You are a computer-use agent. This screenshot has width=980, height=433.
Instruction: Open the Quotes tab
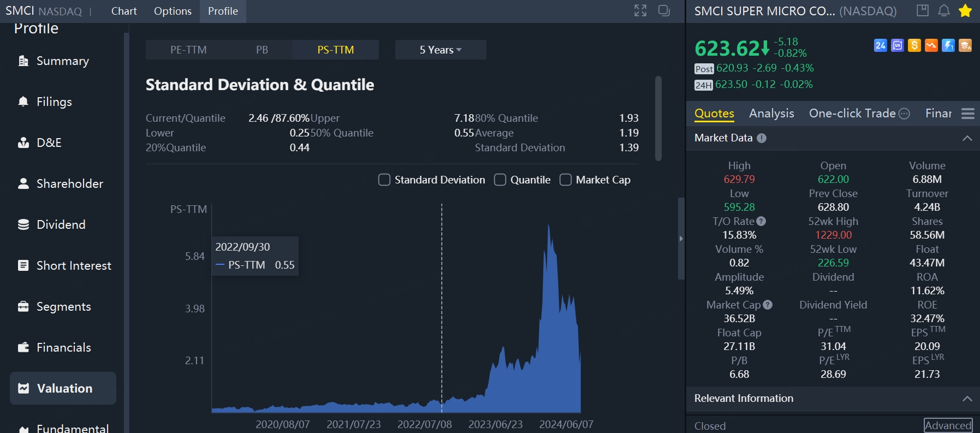point(714,114)
